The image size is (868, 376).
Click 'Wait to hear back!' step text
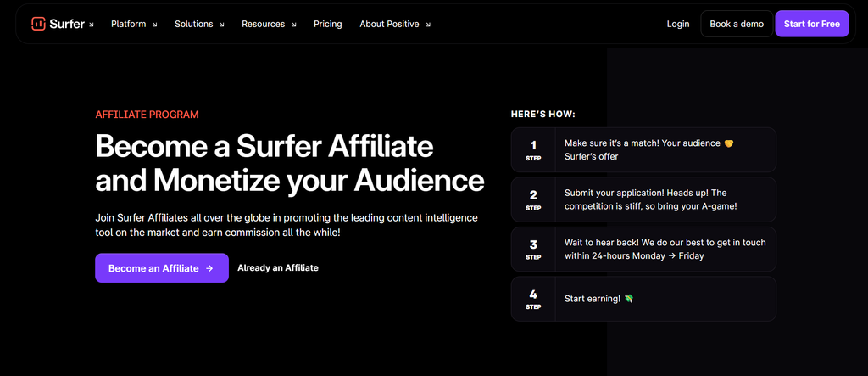coord(665,249)
